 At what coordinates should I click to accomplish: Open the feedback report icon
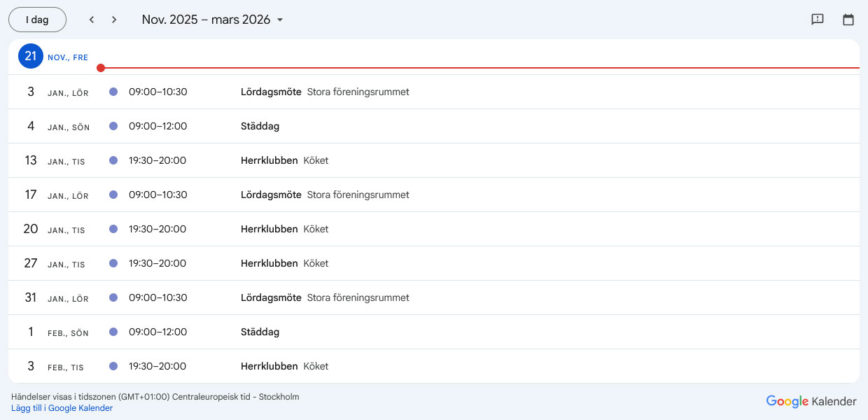click(x=817, y=20)
